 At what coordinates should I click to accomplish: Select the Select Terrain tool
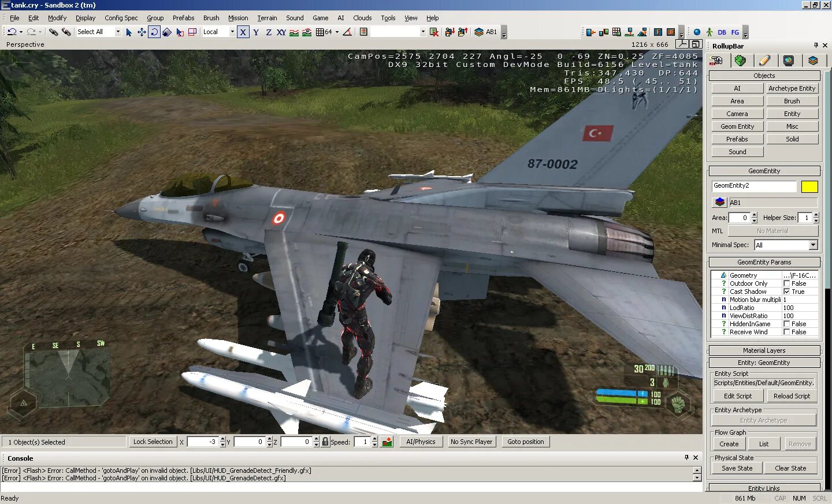180,32
